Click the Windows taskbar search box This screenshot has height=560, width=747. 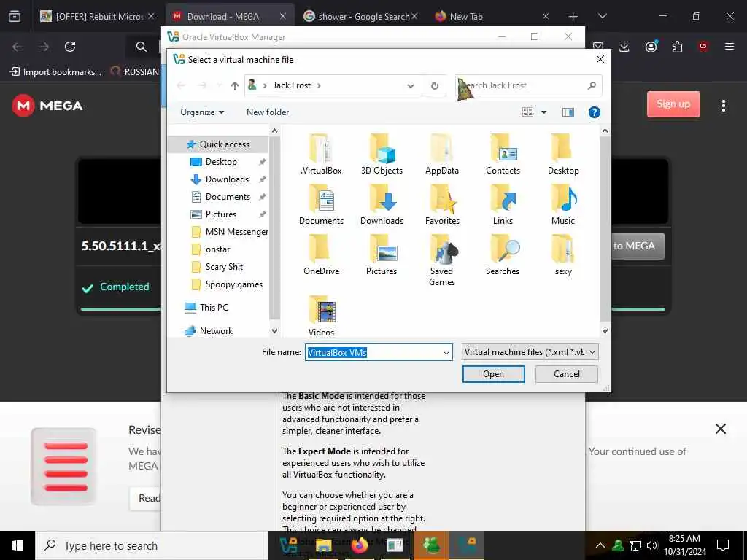tap(152, 545)
